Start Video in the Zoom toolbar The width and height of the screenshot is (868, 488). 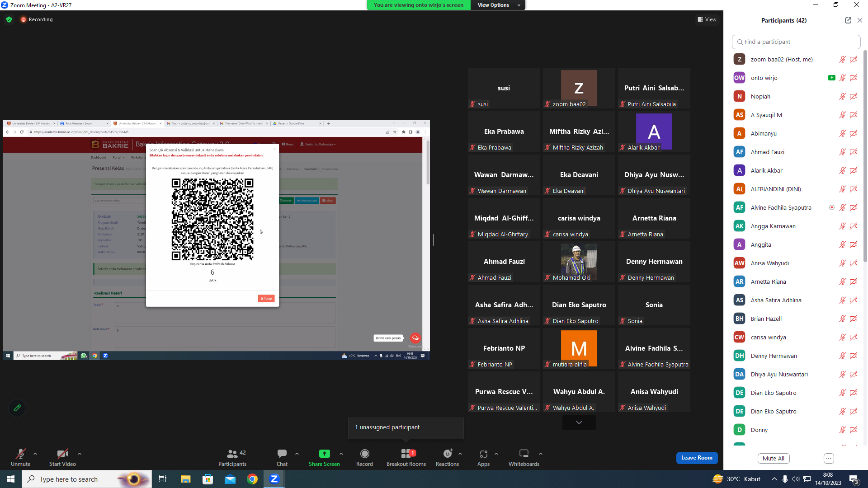coord(62,457)
